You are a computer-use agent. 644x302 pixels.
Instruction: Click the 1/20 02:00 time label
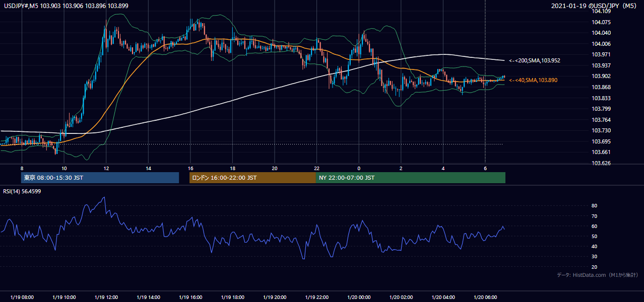401,297
